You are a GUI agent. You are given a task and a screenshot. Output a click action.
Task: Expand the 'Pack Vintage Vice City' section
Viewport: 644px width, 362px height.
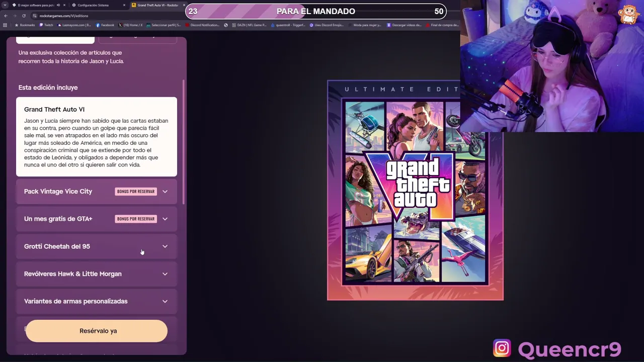tap(97, 192)
